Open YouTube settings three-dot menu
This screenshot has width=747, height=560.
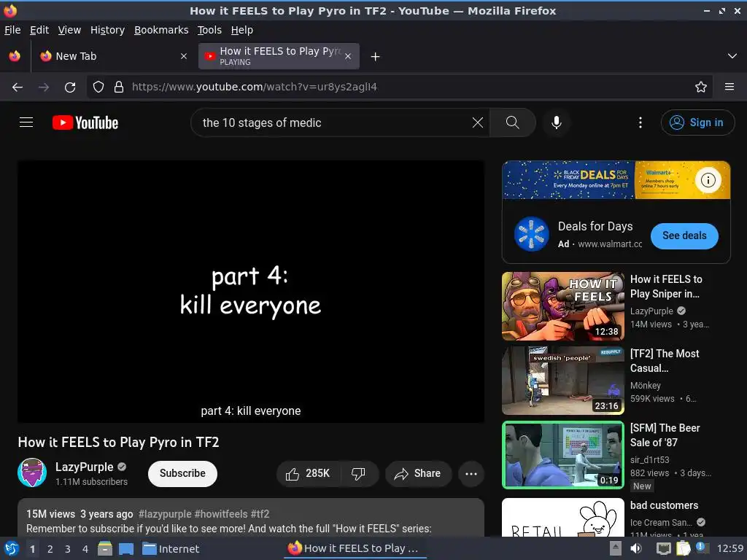coord(640,122)
